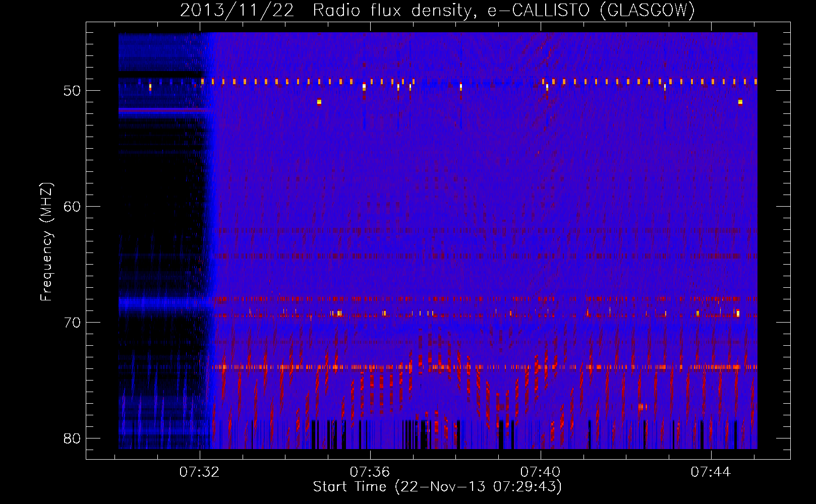The height and width of the screenshot is (504, 816).
Task: Click the '60' frequency tick label
Action: click(x=72, y=207)
